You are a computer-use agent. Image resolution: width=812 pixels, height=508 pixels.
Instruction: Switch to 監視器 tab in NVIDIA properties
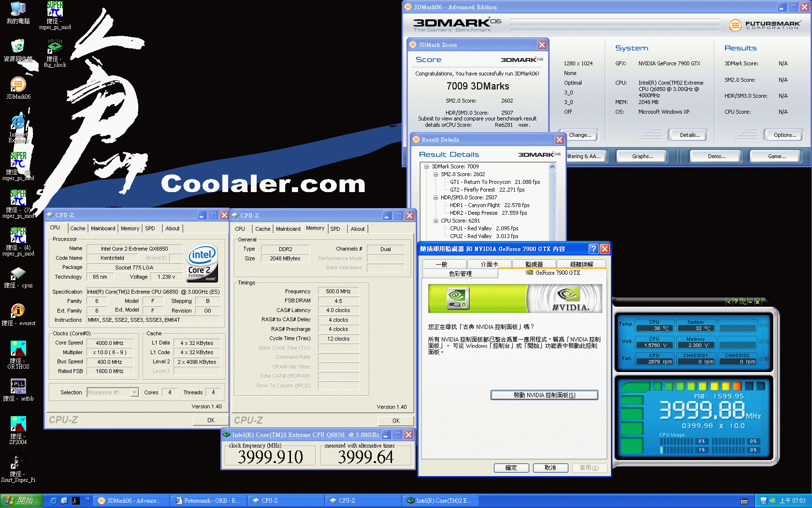point(534,264)
